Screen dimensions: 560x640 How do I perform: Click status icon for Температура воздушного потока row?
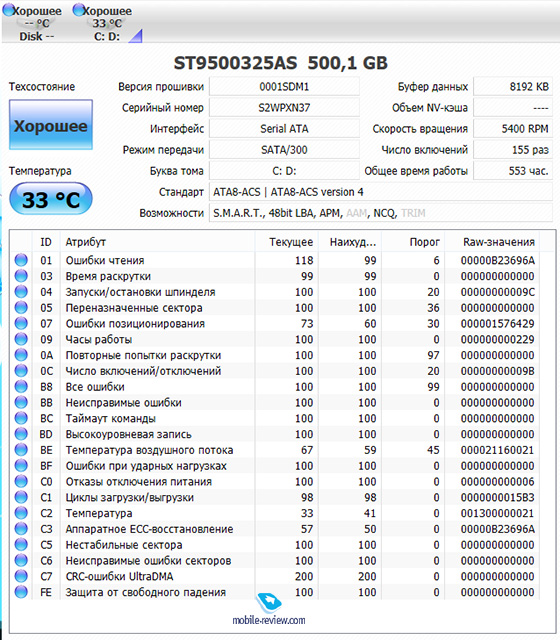point(21,450)
